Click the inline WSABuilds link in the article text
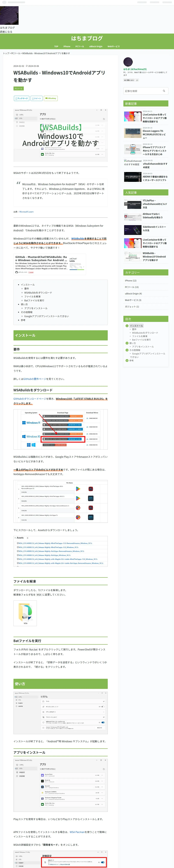174x868 pixels. pos(78,239)
